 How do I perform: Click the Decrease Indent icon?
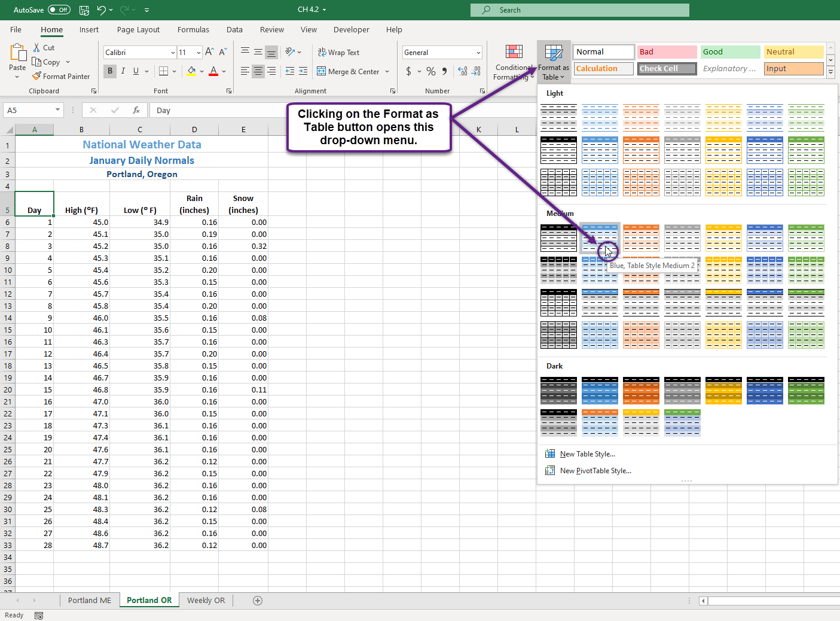(x=290, y=71)
